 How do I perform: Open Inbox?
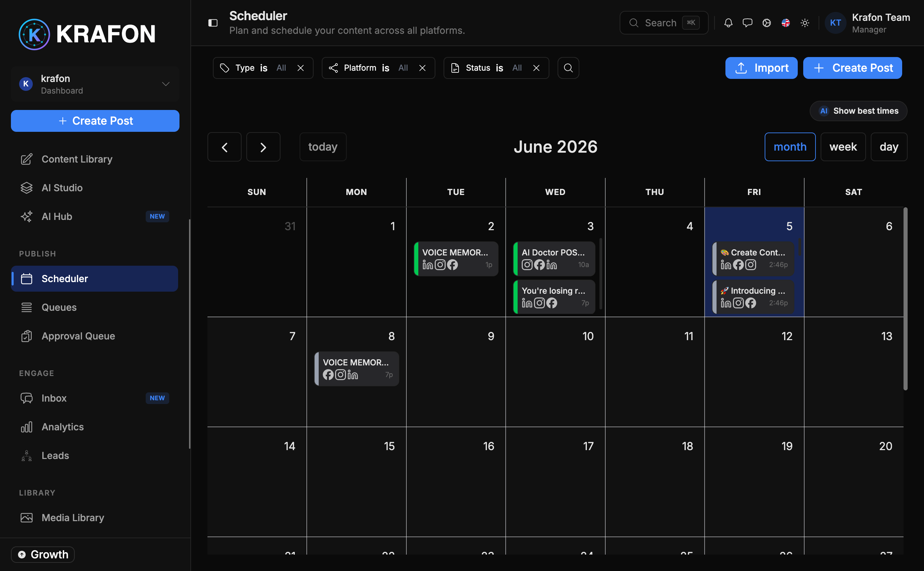point(94,399)
